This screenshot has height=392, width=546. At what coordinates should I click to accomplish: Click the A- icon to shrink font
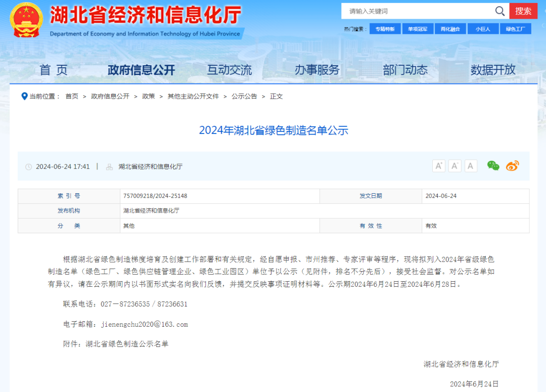pos(454,165)
